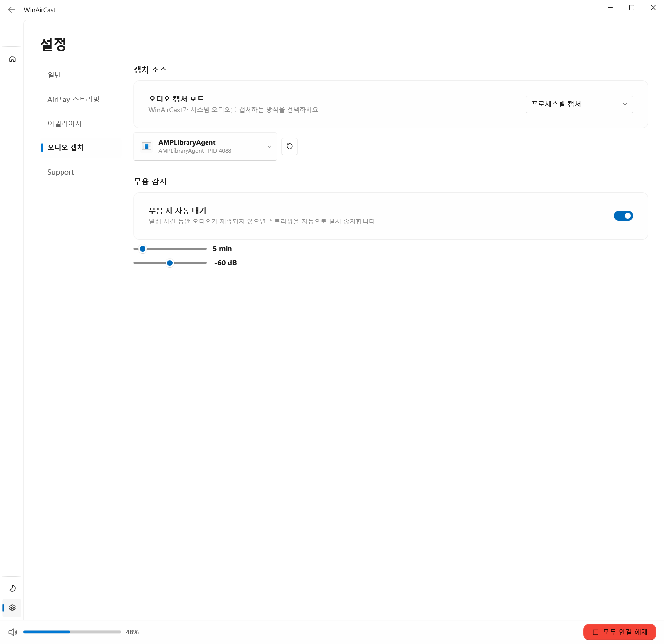
Task: Toggle the dark mode moon icon
Action: (x=12, y=588)
